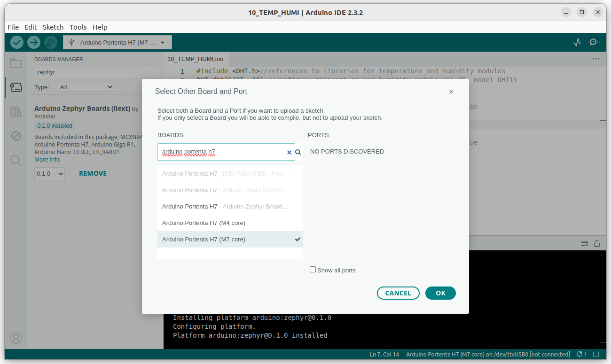Click Ln 7, Col 14 in status bar
The width and height of the screenshot is (611, 364).
pos(384,354)
